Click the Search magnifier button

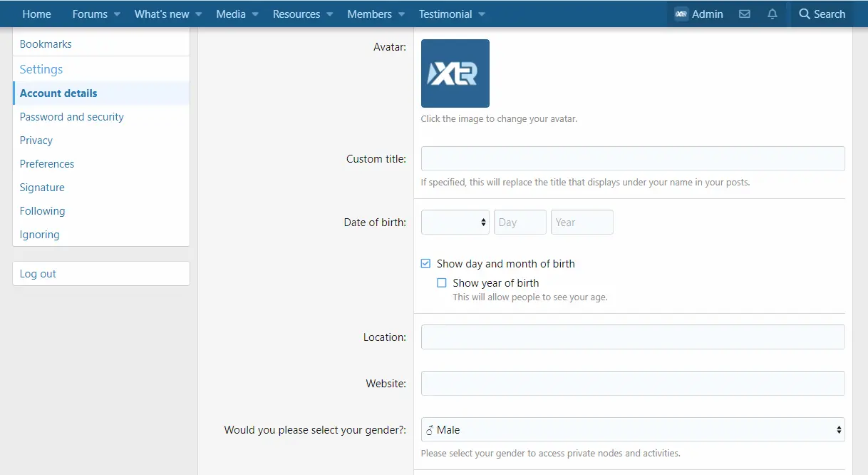822,14
